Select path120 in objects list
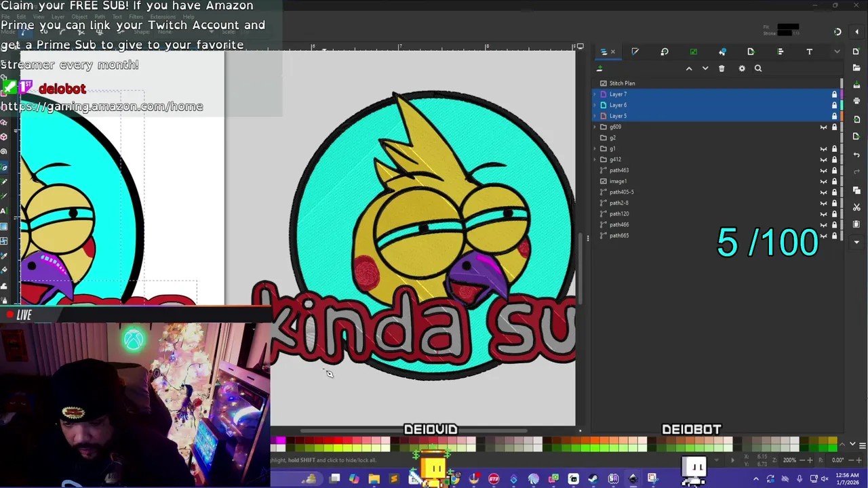868x488 pixels. [716, 213]
